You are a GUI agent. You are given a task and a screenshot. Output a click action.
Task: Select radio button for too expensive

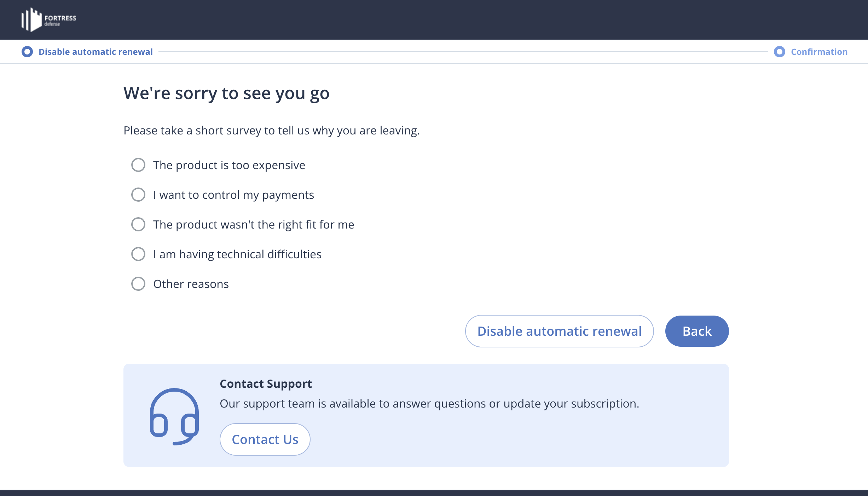[x=138, y=165]
